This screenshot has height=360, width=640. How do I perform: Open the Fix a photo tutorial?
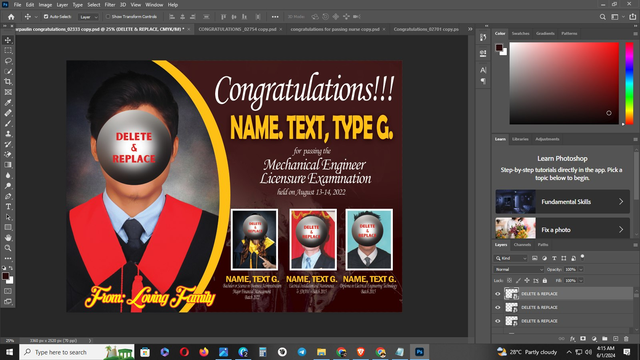coord(562,229)
